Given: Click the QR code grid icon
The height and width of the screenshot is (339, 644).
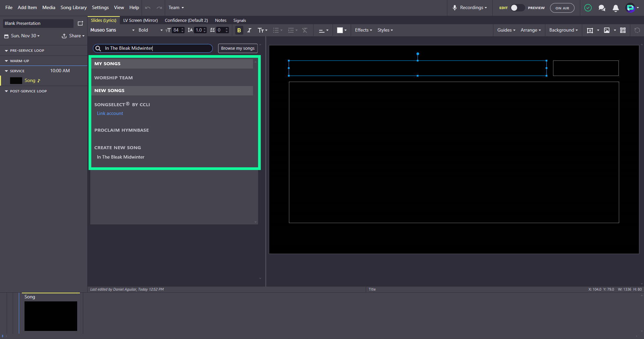Looking at the screenshot, I should coord(623,30).
